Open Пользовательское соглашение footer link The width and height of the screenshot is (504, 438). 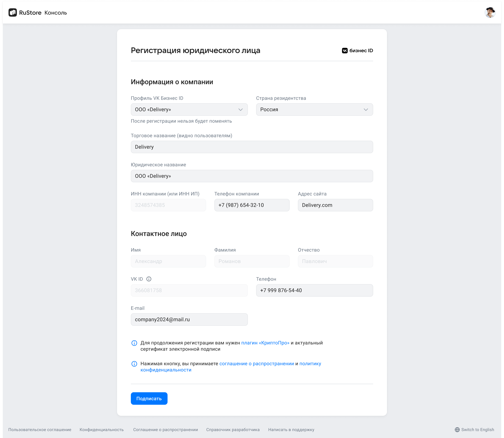(x=40, y=430)
